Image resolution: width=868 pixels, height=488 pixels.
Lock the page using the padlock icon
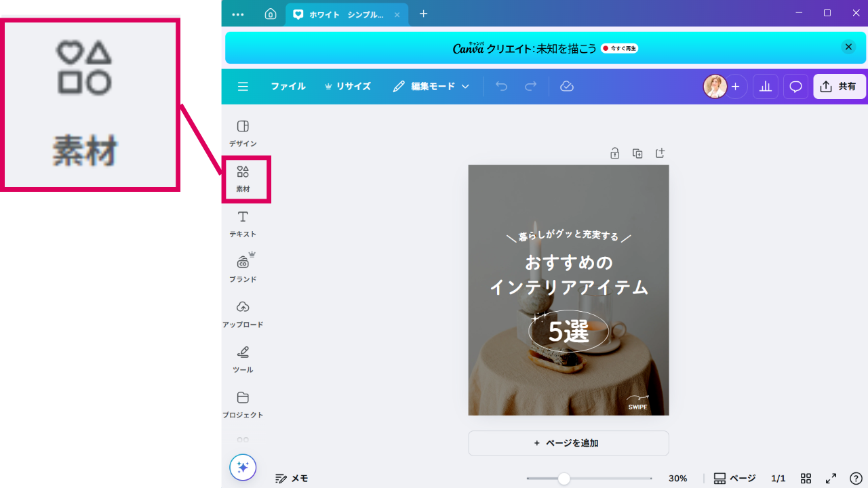point(614,153)
